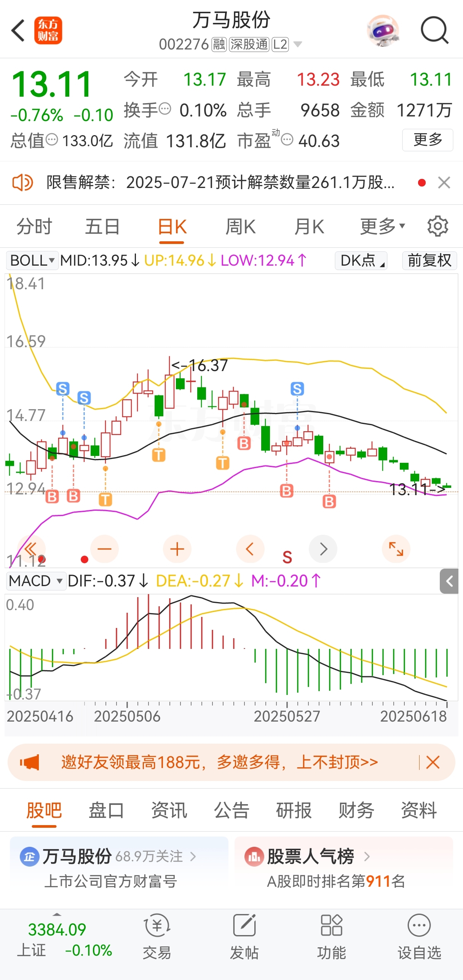Tap the back arrow icon

click(x=18, y=30)
